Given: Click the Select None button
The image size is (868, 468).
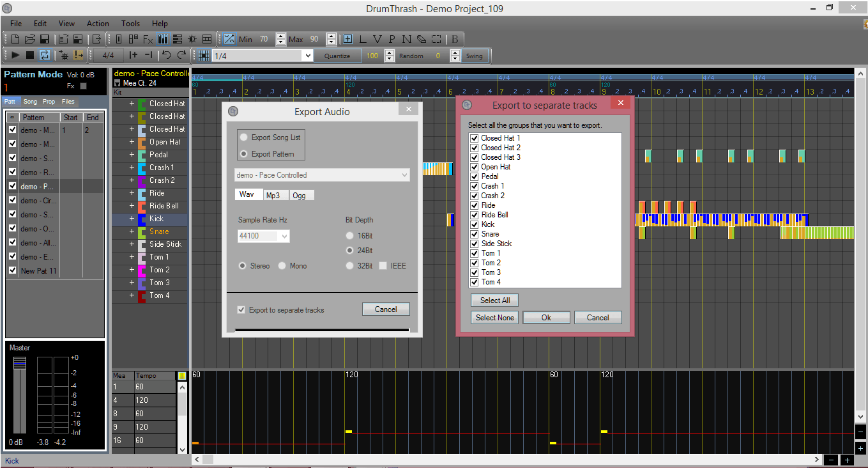Looking at the screenshot, I should point(495,318).
